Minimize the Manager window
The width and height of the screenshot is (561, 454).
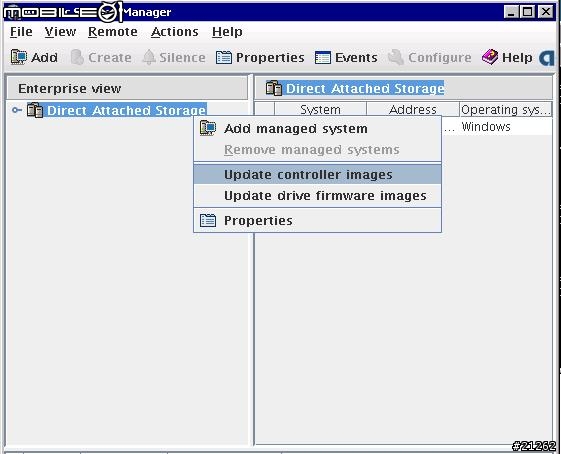[x=511, y=12]
